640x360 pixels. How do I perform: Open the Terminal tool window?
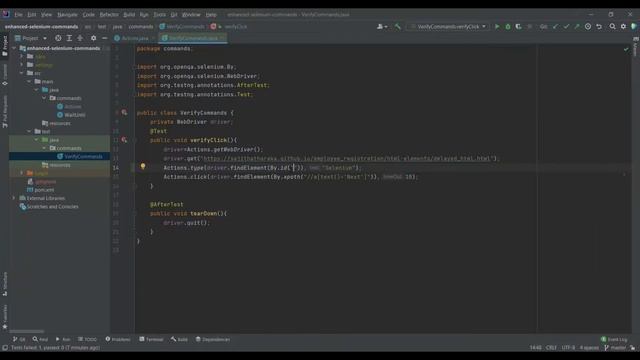(151, 339)
